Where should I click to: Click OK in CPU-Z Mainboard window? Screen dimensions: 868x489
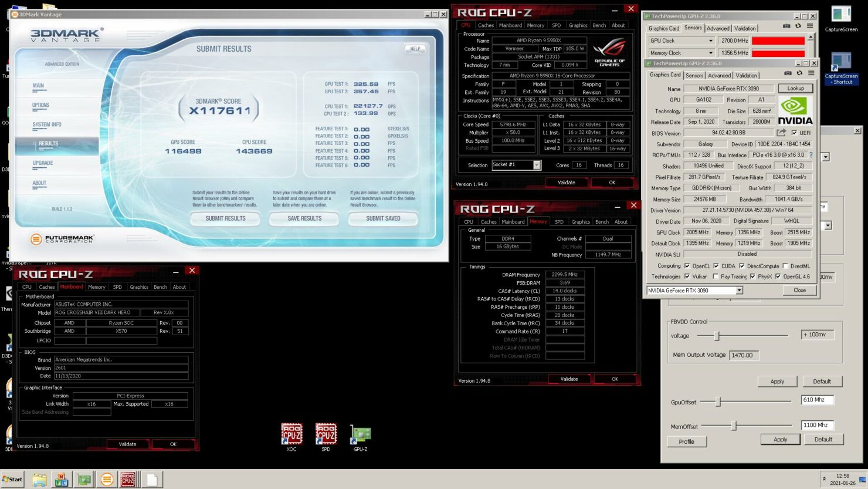[x=173, y=444]
